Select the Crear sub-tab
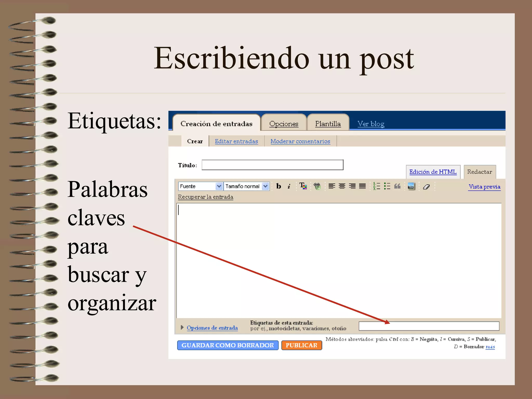This screenshot has width=532, height=399. coord(195,141)
